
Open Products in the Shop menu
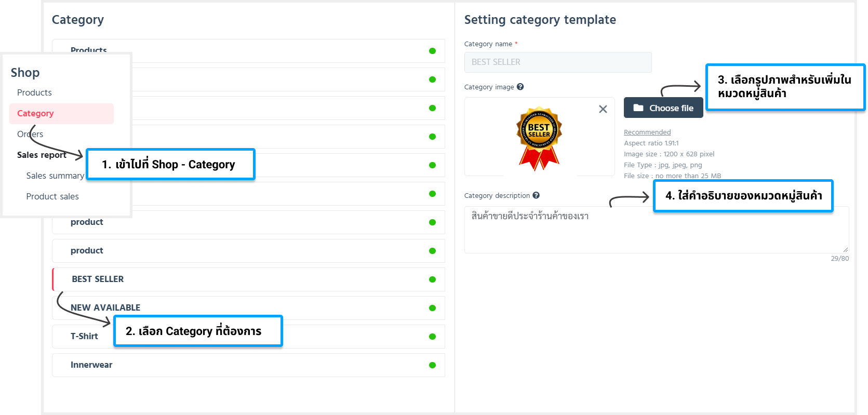[34, 92]
